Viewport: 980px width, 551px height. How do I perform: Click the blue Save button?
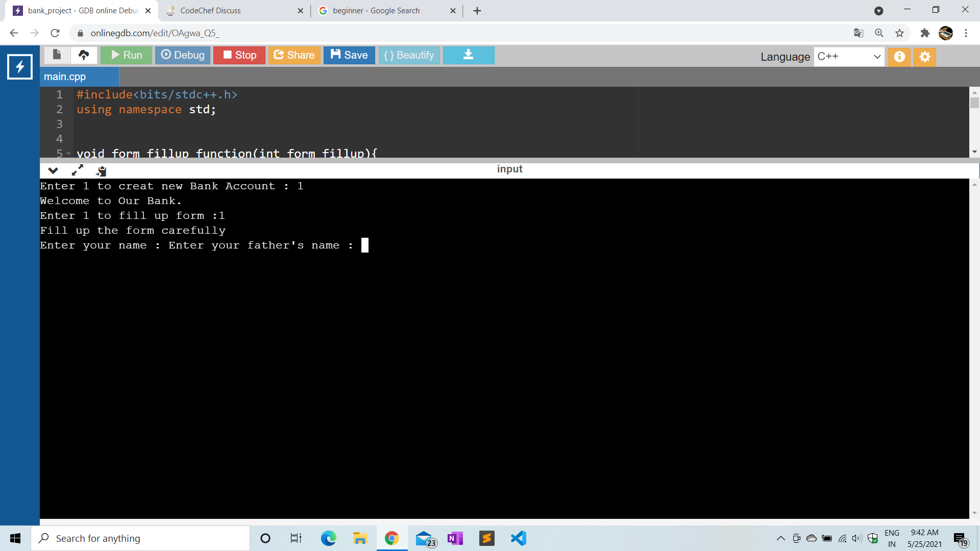tap(349, 55)
